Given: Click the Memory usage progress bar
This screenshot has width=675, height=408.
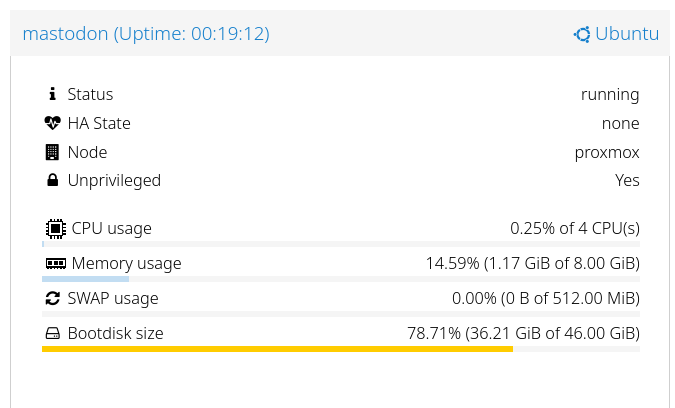Looking at the screenshot, I should [x=86, y=279].
